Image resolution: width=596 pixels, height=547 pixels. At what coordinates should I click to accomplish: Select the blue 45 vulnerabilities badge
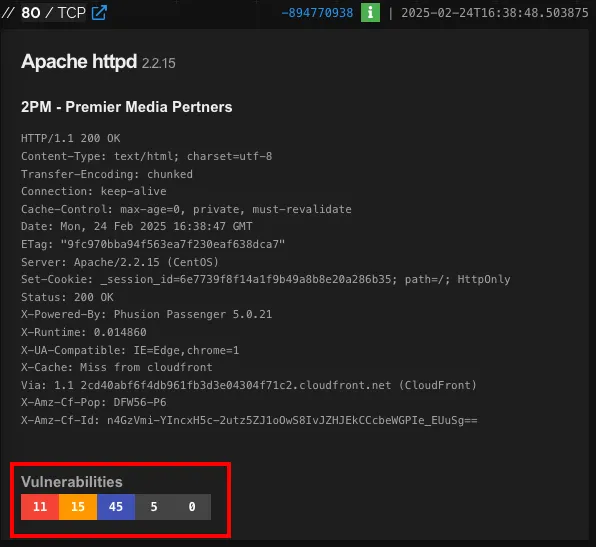[116, 507]
